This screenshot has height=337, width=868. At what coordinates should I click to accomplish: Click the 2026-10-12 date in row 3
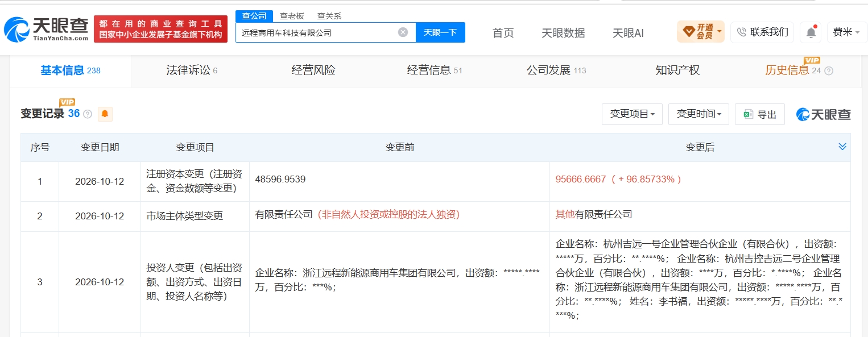click(x=100, y=282)
